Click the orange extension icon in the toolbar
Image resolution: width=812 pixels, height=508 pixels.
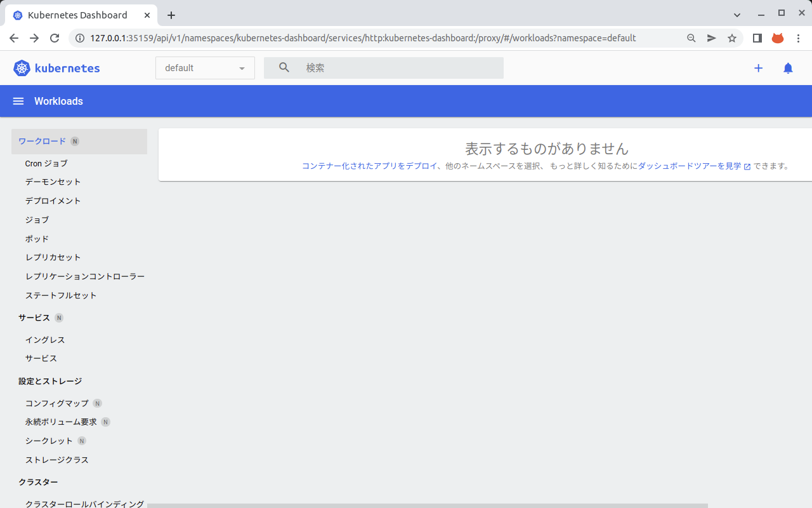777,38
